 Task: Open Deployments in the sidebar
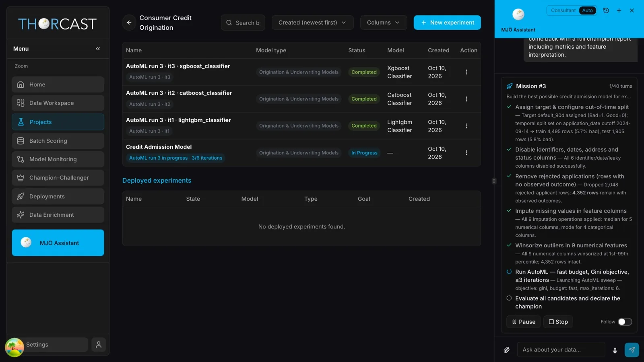58,196
